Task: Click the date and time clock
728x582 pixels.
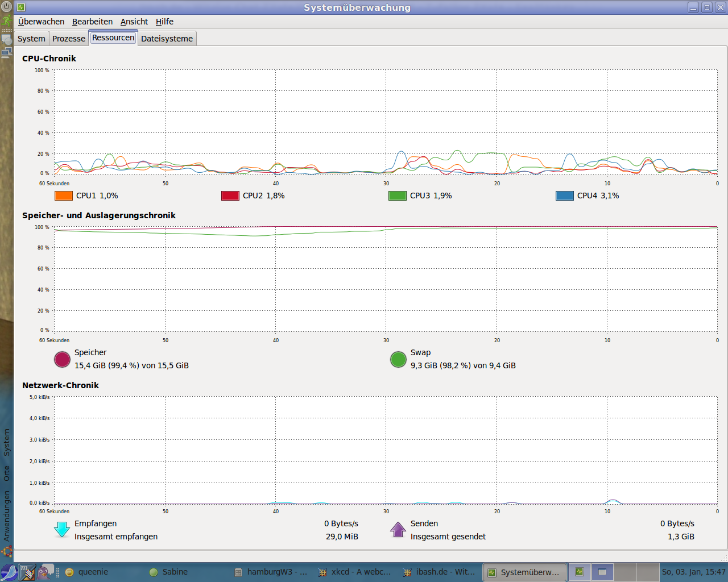Action: (693, 572)
